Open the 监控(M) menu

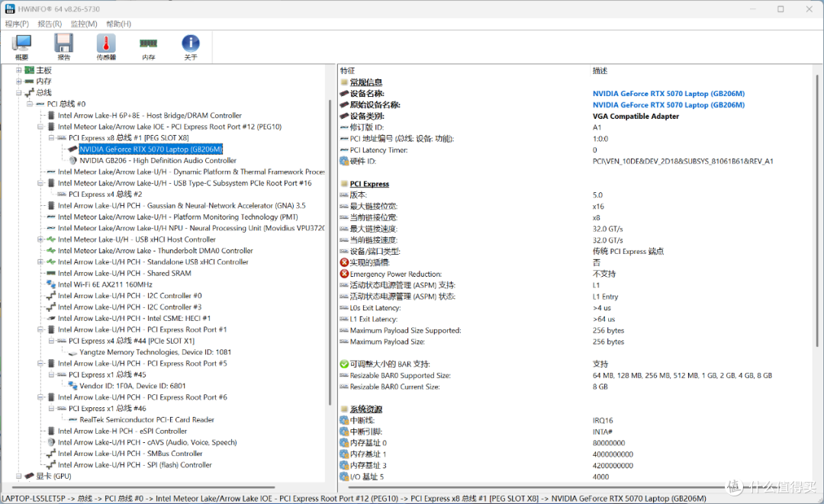84,24
